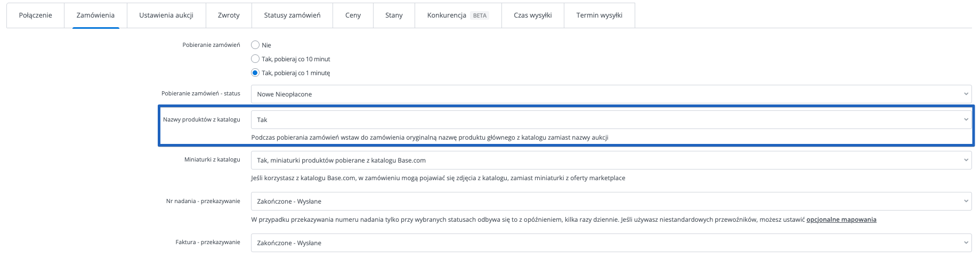Switch to the Ceny tab
Viewport: 980px width, 258px height.
(x=353, y=15)
